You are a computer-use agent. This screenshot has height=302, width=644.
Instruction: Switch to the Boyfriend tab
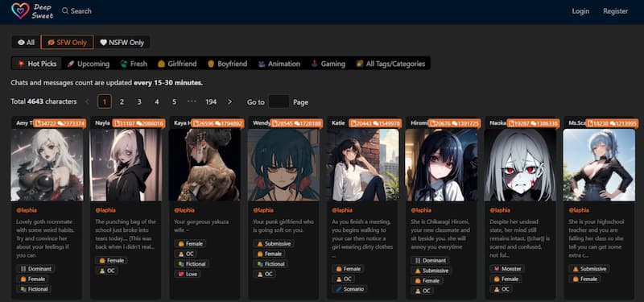(x=227, y=64)
